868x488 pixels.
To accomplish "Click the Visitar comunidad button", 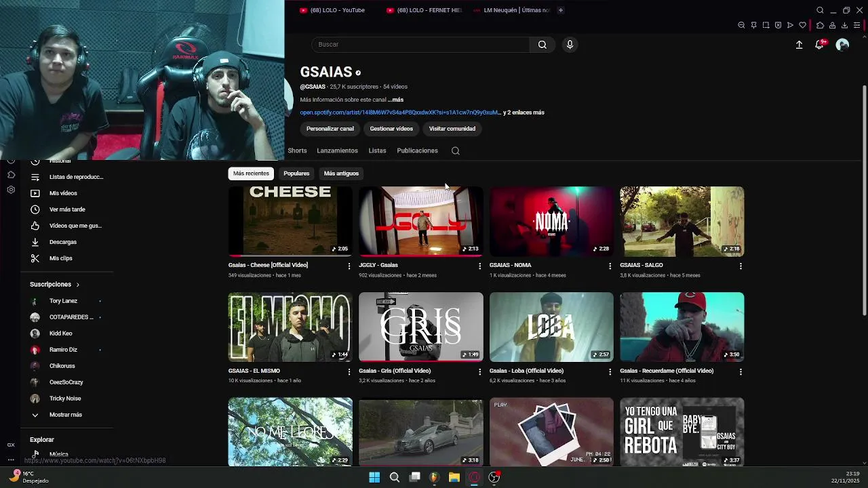I will 452,129.
